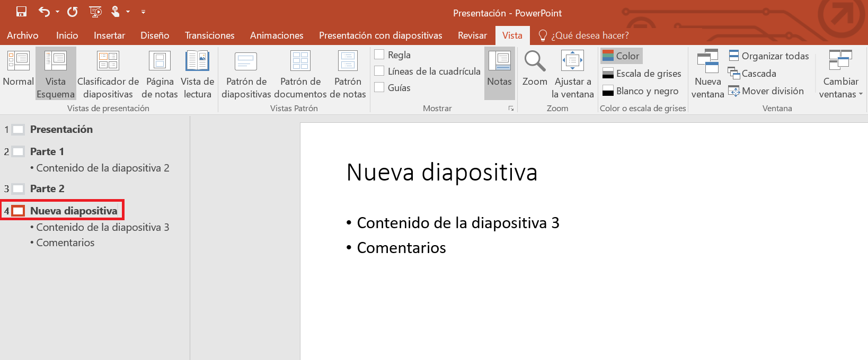This screenshot has width=868, height=360.
Task: Click outline title Parte 1
Action: (x=47, y=151)
